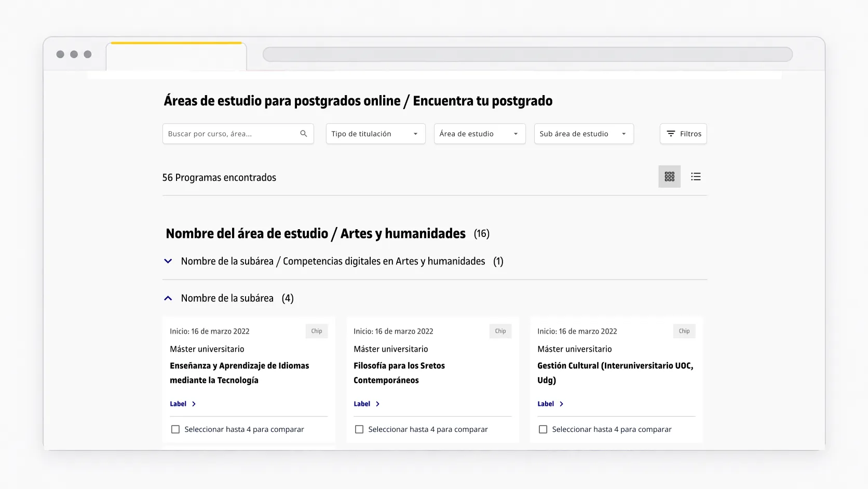Click the Buscar por curso search field

point(238,134)
